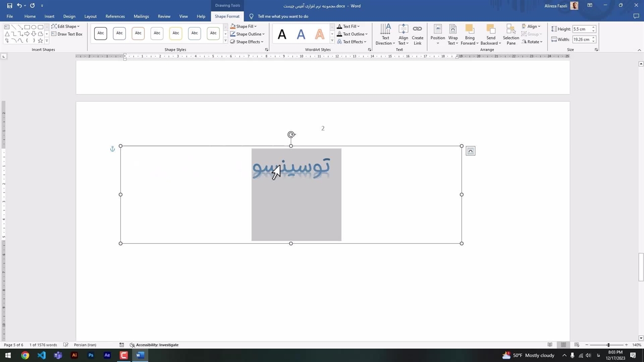The image size is (644, 362).
Task: Open Photoshop from the taskbar
Action: click(x=91, y=355)
